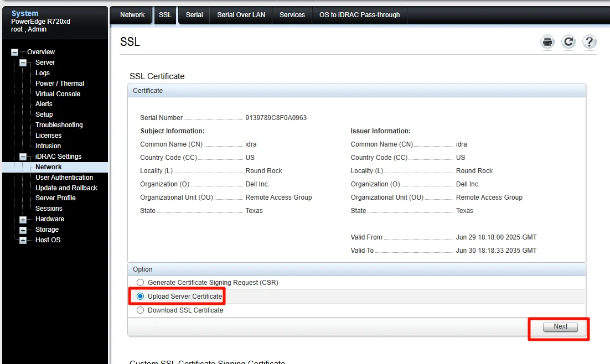Open Overview in the navigation tree
The width and height of the screenshot is (610, 364).
click(x=41, y=52)
